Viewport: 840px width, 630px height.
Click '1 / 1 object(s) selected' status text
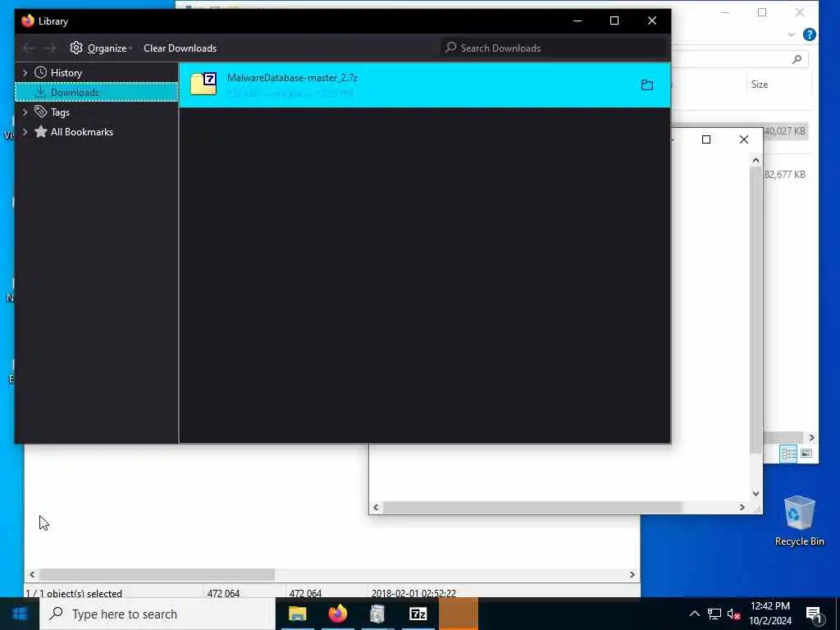click(x=74, y=593)
